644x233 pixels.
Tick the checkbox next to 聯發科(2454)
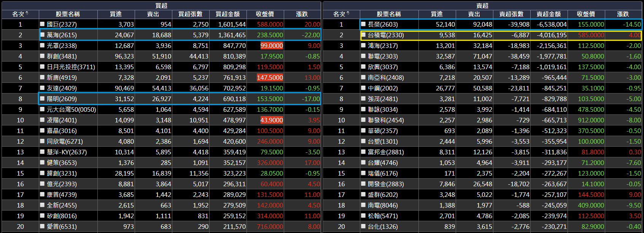(364, 120)
